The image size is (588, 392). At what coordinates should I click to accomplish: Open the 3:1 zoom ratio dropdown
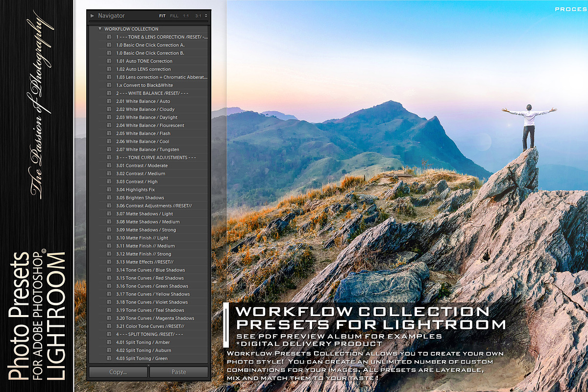(x=201, y=16)
